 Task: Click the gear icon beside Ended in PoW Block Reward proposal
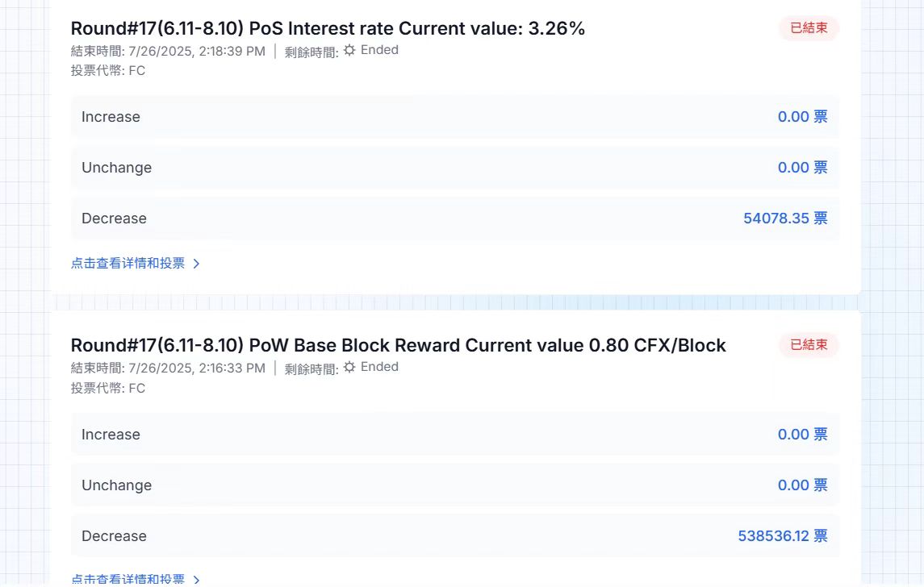(349, 367)
